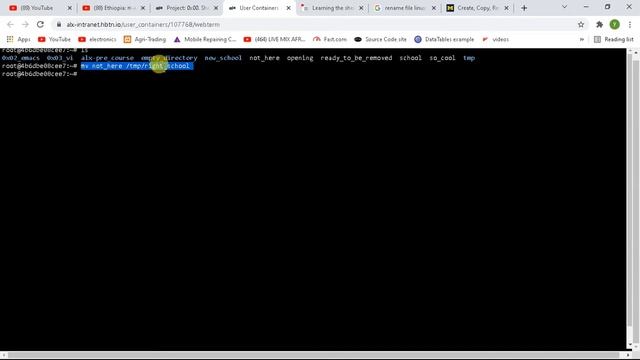This screenshot has height=360, width=640.
Task: Open the YouTube bookmark
Action: 54,39
